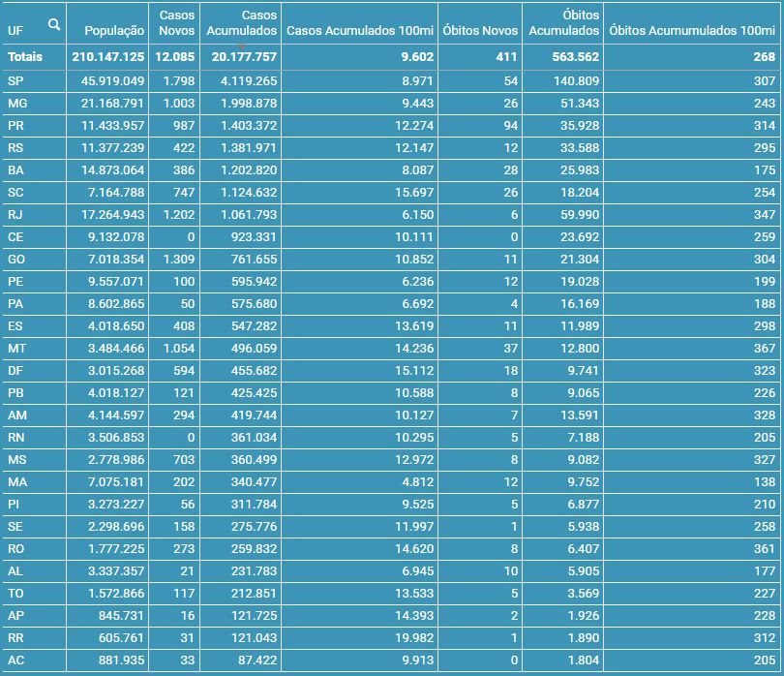Select the SP row in UF column
Image resolution: width=784 pixels, height=676 pixels.
click(x=15, y=81)
